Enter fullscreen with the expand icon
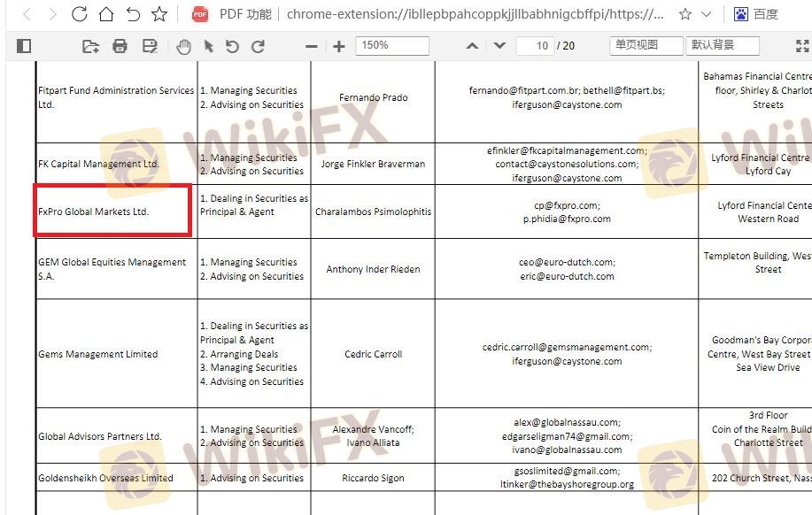This screenshot has height=515, width=812. coord(802,46)
